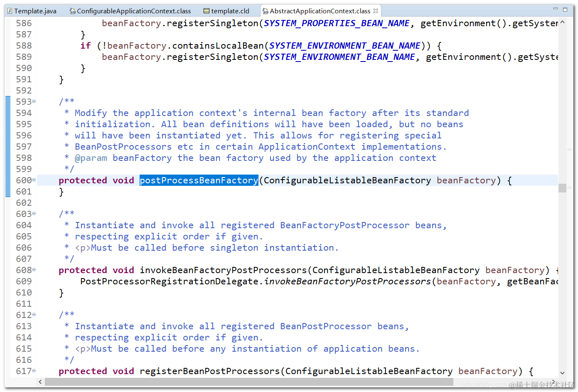
Task: Click the 'void' keyword on line 617
Action: coord(123,371)
